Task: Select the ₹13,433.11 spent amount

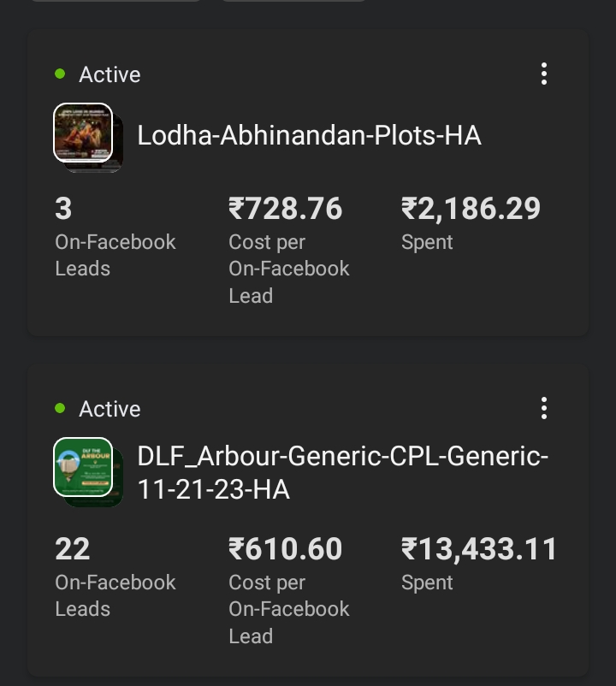Action: point(479,549)
